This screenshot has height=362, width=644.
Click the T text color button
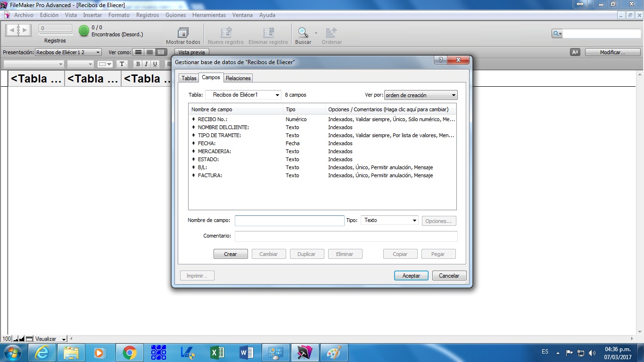click(x=122, y=64)
